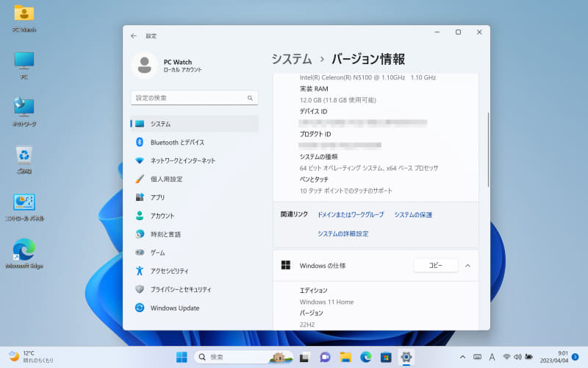Open システムの詳細設定 link

tap(343, 233)
